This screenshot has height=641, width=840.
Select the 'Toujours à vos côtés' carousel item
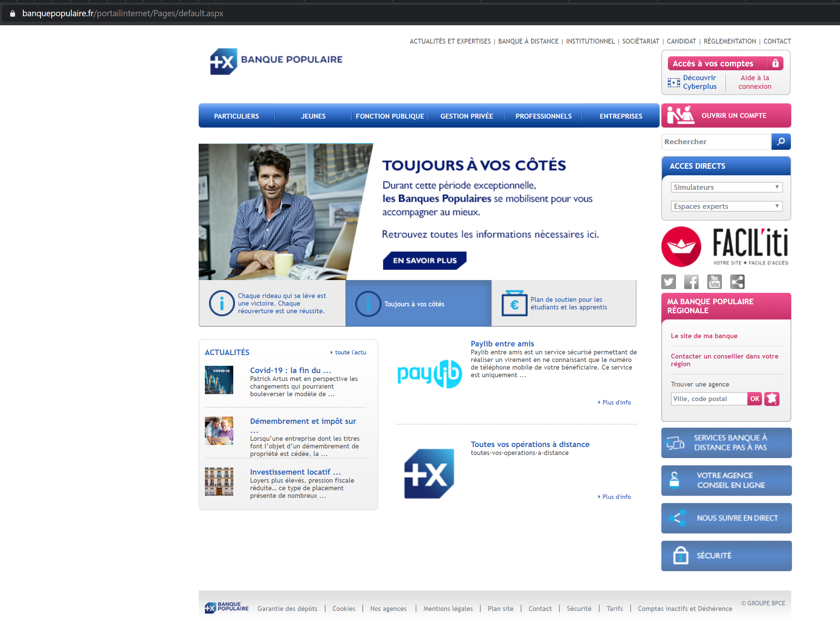point(418,303)
